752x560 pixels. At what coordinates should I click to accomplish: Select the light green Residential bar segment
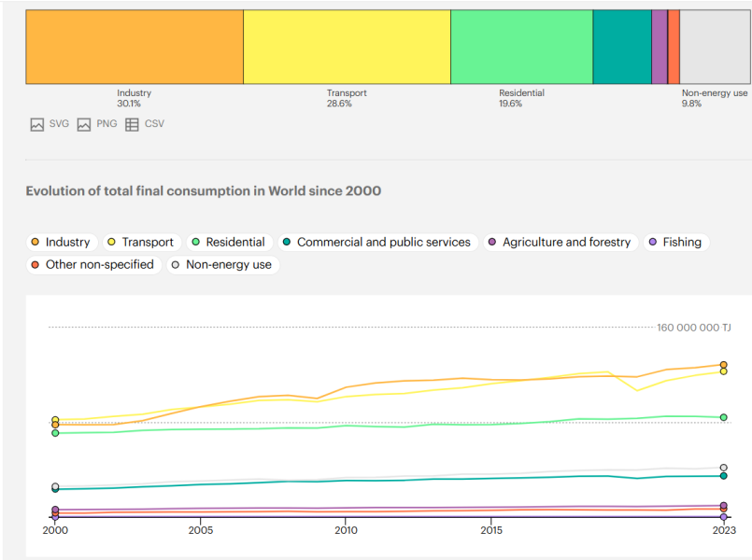point(521,47)
